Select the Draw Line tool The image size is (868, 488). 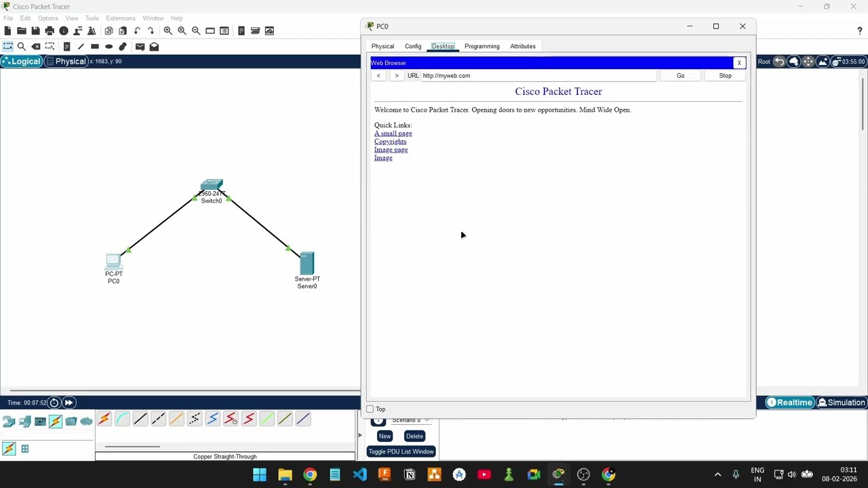(81, 46)
